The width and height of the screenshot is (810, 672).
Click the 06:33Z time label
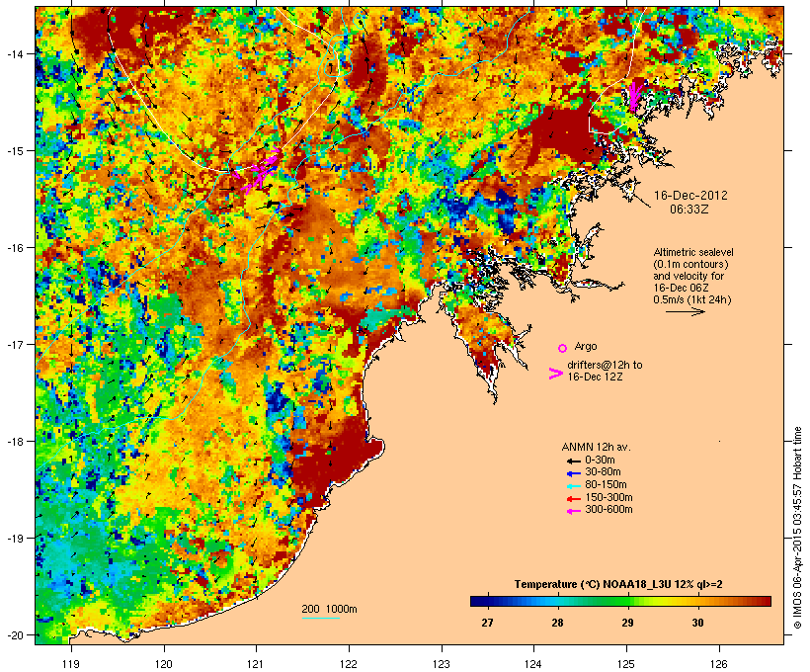689,210
